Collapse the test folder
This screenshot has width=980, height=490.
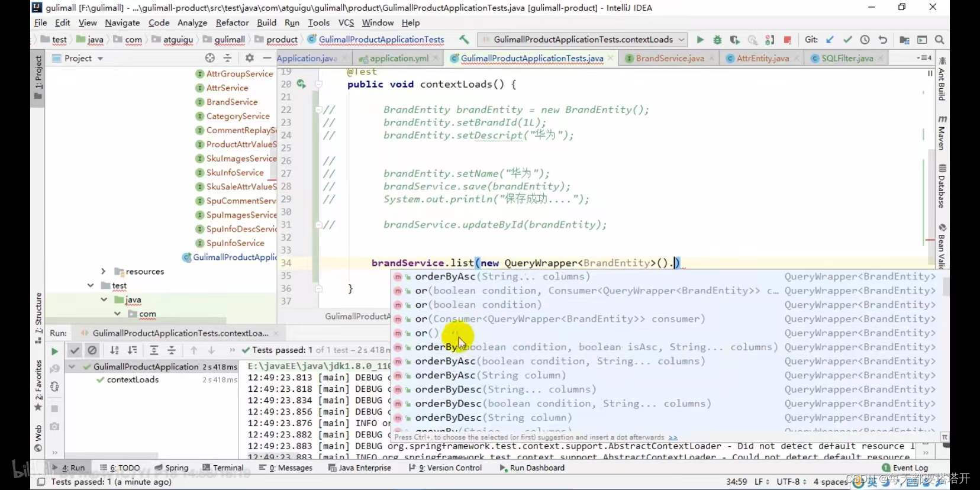pyautogui.click(x=91, y=285)
